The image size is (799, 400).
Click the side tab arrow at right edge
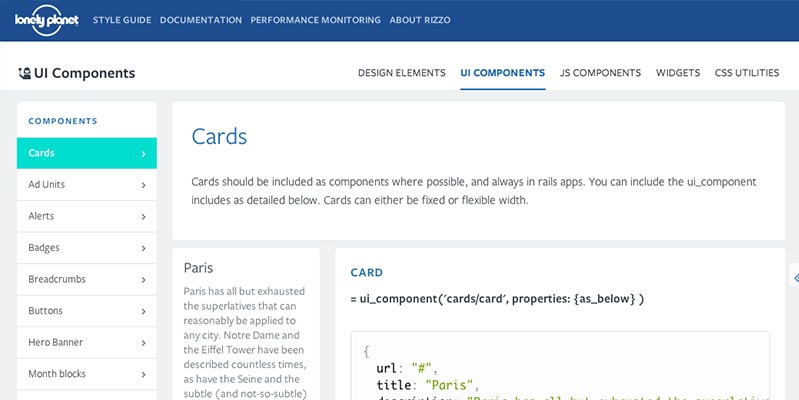tap(794, 277)
